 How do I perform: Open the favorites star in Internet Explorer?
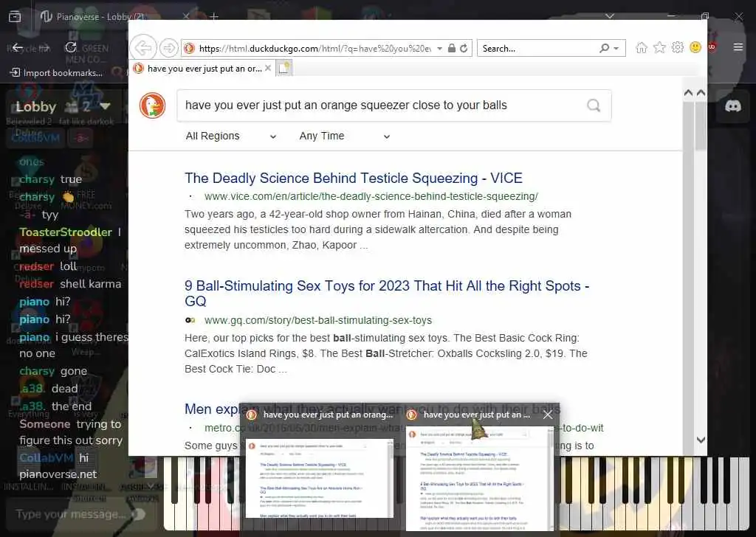659,48
